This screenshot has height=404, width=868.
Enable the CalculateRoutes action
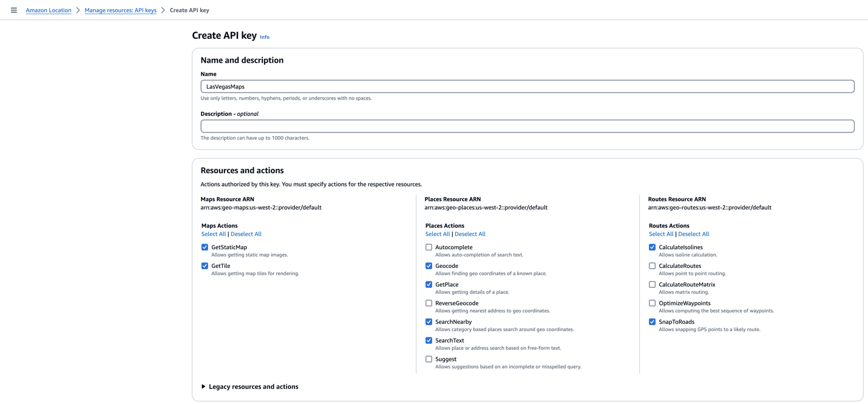(652, 265)
